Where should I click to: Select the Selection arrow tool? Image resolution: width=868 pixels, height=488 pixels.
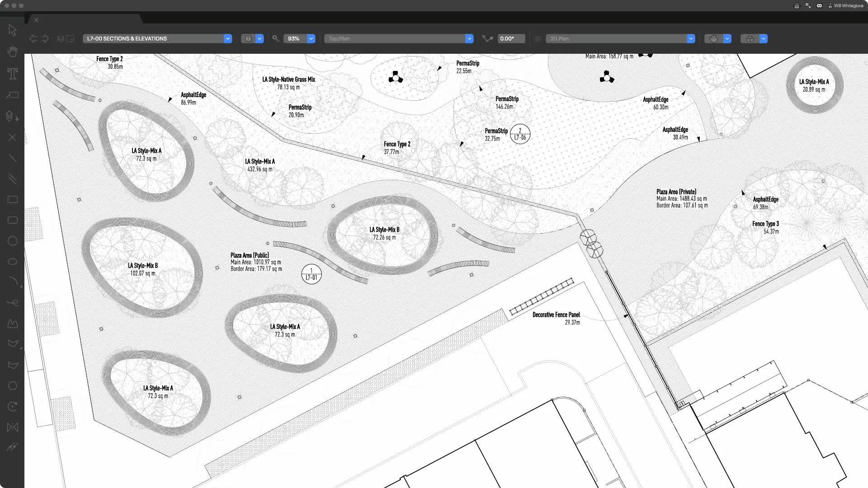(13, 30)
